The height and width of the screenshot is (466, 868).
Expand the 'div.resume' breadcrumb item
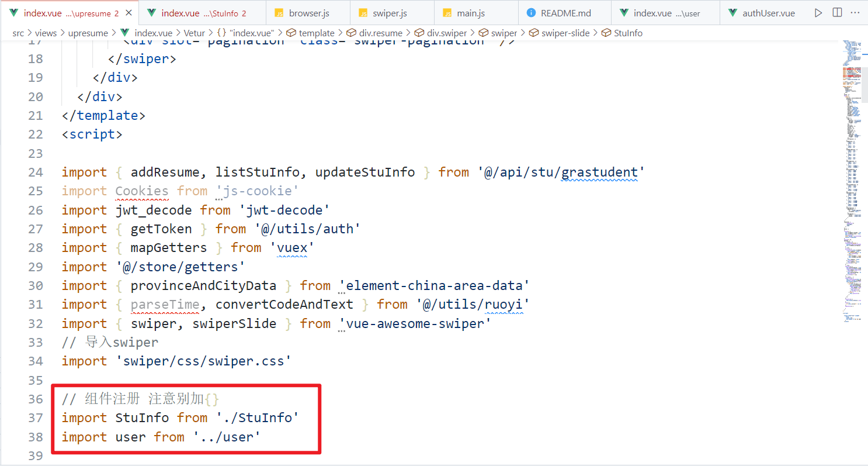(x=380, y=33)
